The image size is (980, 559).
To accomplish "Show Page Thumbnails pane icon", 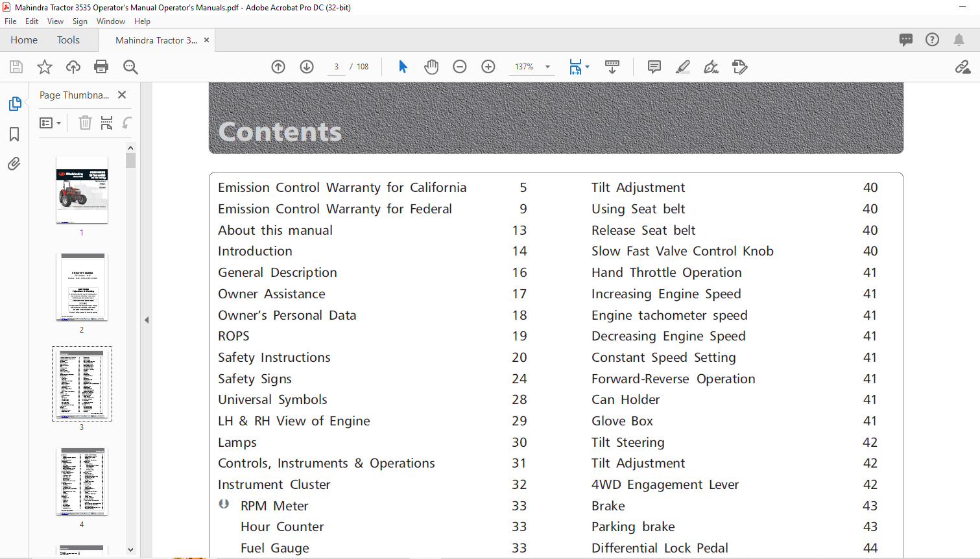I will (14, 104).
